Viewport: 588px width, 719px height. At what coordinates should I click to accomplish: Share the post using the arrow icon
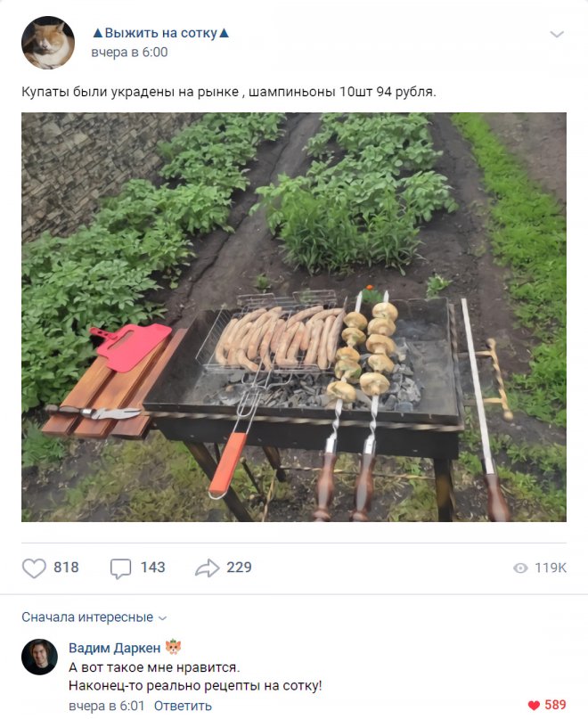(x=207, y=568)
